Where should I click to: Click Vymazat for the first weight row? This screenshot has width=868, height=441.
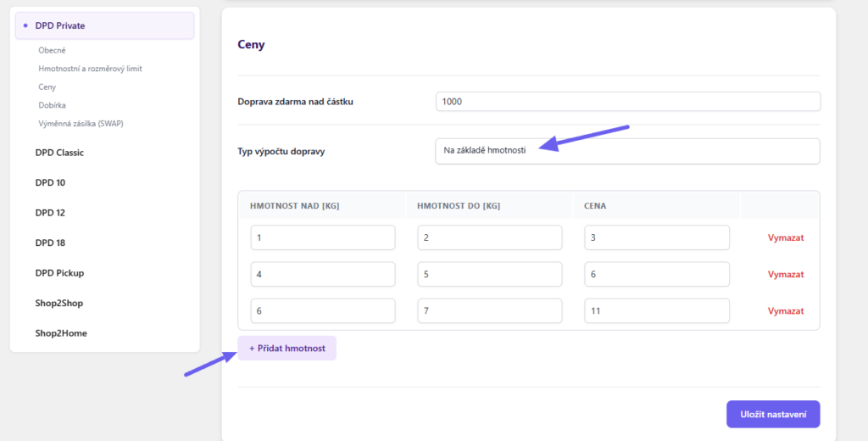pyautogui.click(x=786, y=237)
